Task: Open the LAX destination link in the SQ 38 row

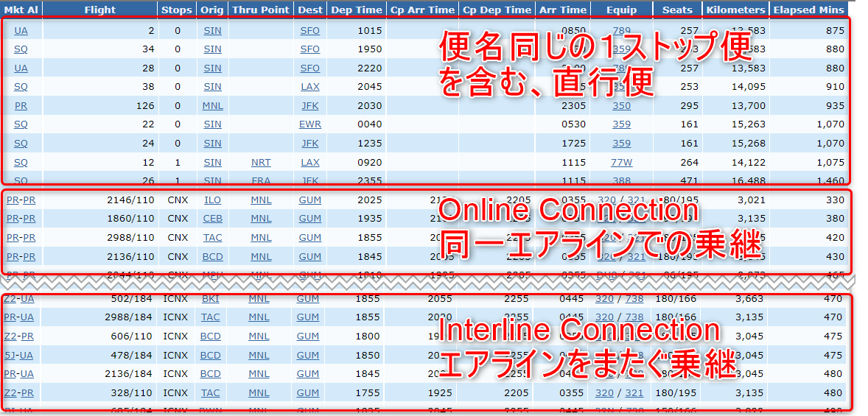Action: click(x=310, y=87)
